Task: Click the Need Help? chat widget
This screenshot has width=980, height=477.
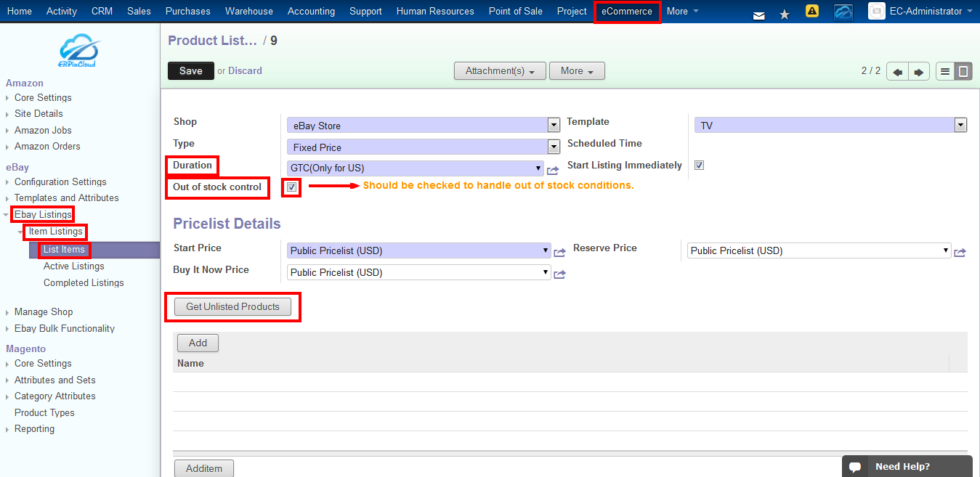Action: click(x=907, y=466)
